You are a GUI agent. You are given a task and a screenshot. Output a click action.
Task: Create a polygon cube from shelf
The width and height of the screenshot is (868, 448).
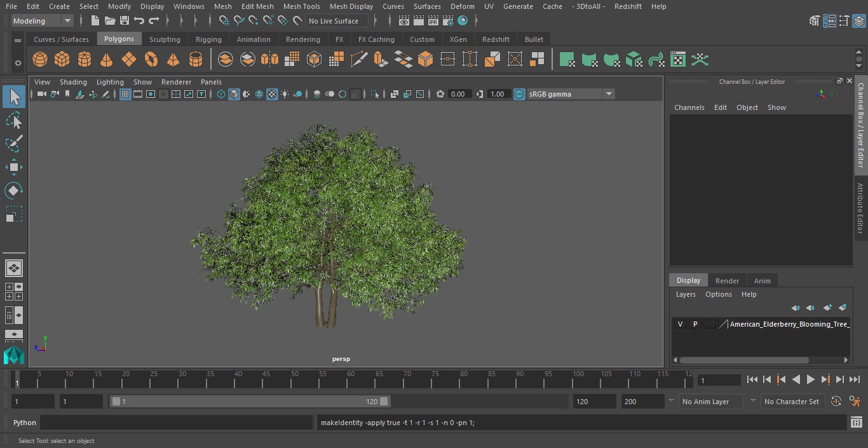point(62,60)
